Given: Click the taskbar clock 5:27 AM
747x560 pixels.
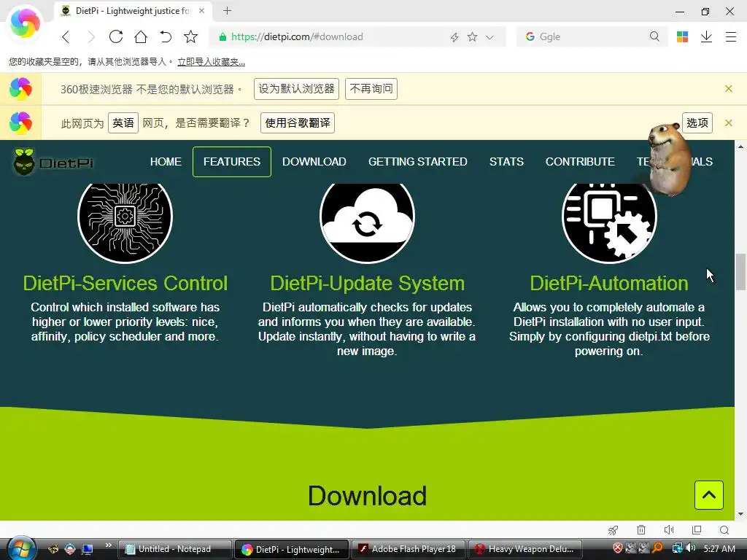Looking at the screenshot, I should (719, 548).
